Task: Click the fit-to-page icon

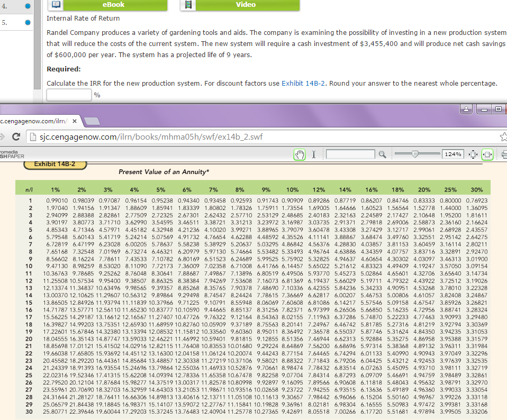Action: 473,154
